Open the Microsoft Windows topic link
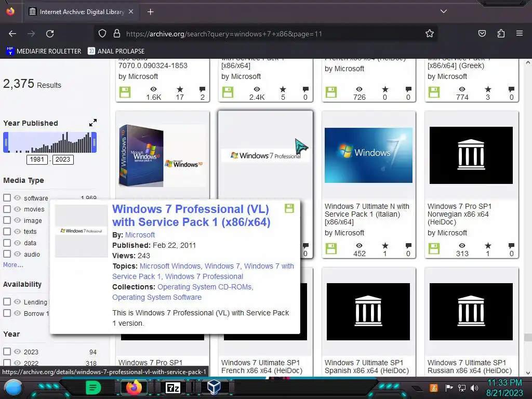This screenshot has width=532, height=399. point(170,266)
